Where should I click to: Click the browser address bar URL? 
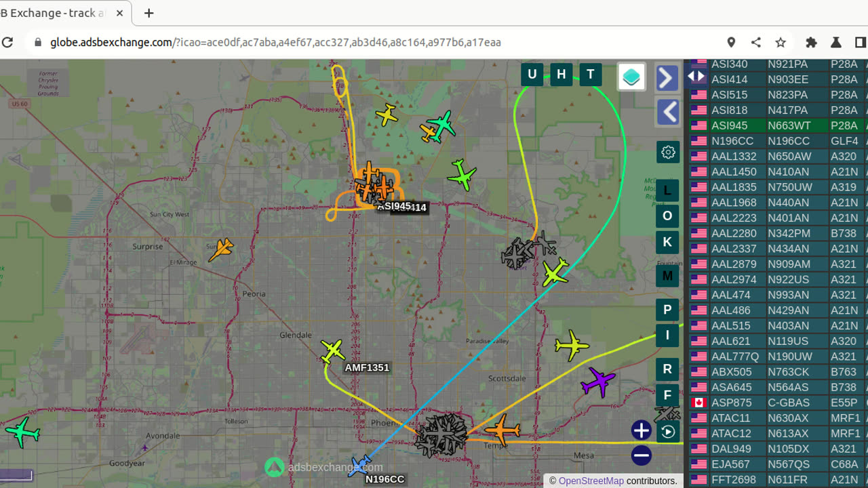click(275, 42)
